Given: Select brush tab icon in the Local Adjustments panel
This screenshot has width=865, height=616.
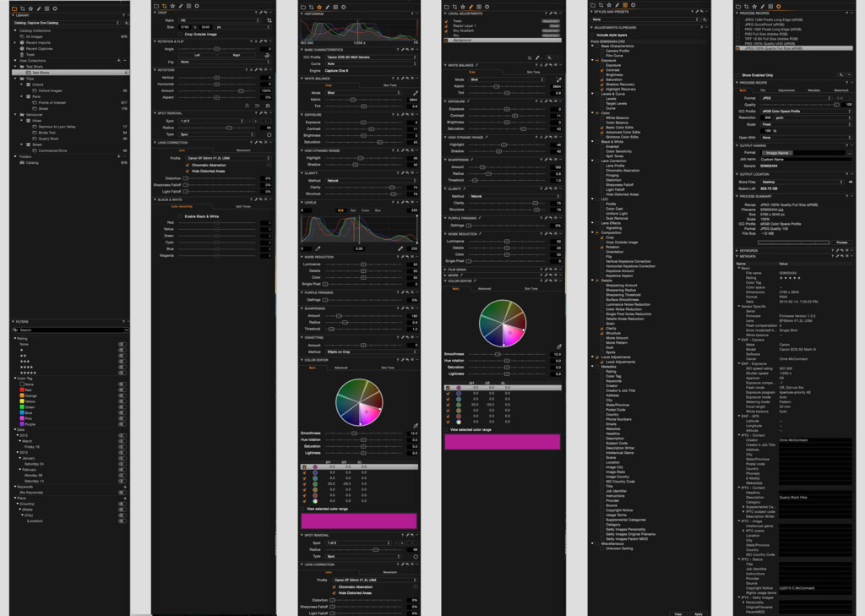Looking at the screenshot, I should 471,7.
